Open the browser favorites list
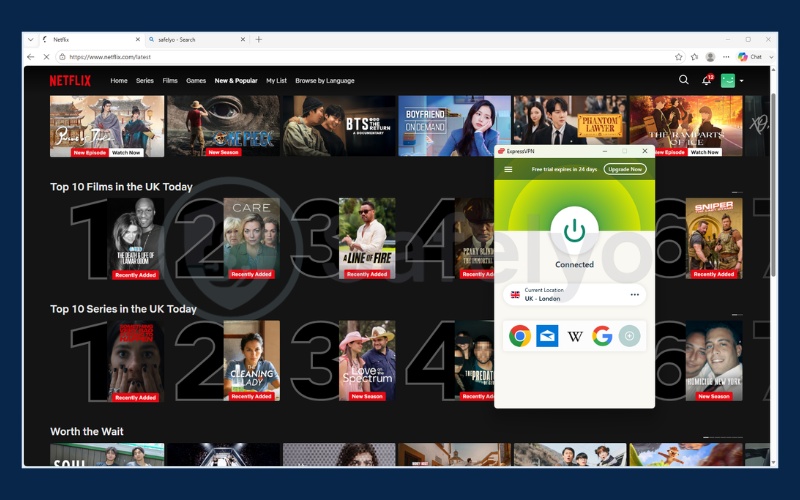The width and height of the screenshot is (800, 500). [x=694, y=57]
